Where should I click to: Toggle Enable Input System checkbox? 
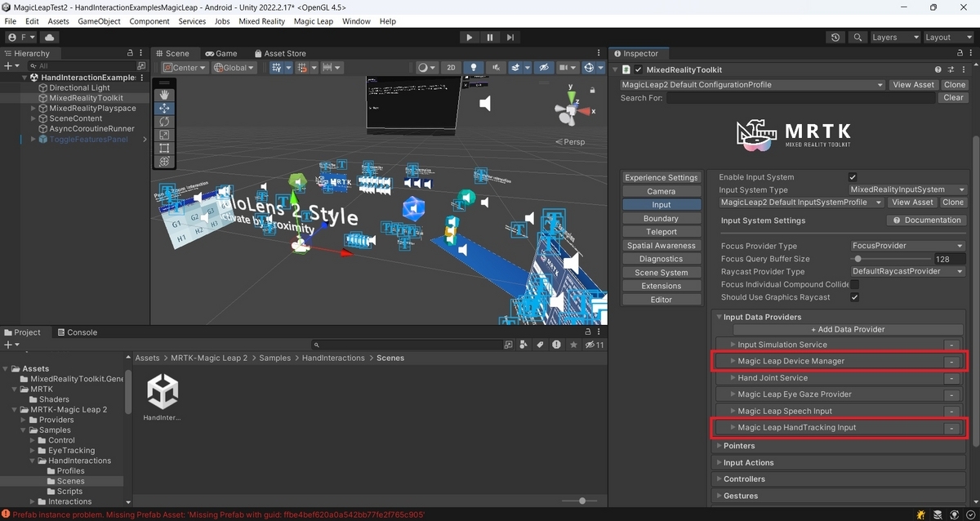(853, 177)
